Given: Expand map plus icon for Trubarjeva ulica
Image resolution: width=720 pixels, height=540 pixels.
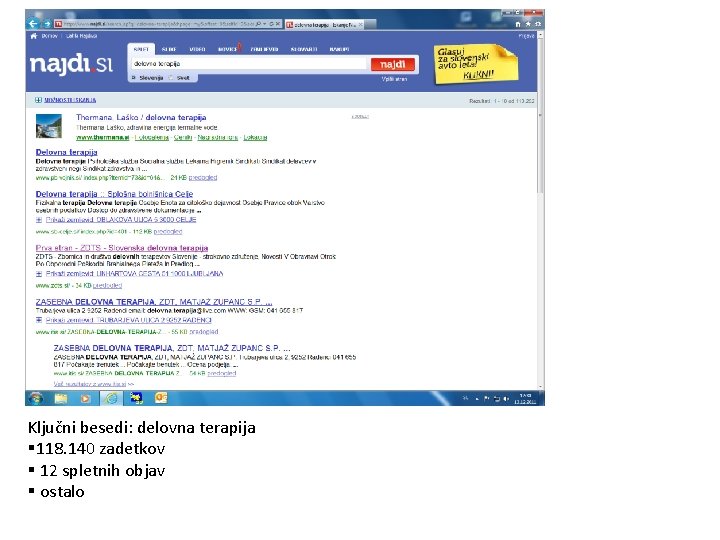Looking at the screenshot, I should pyautogui.click(x=39, y=320).
